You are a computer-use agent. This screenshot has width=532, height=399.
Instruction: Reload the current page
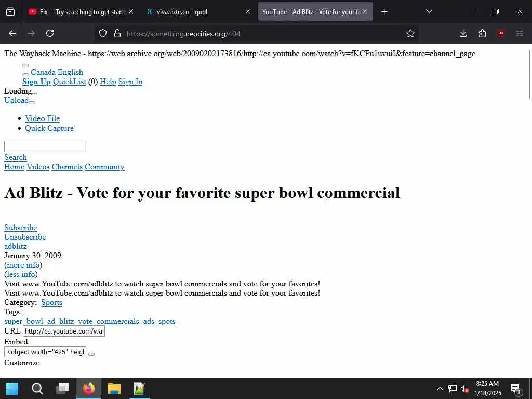tap(50, 33)
